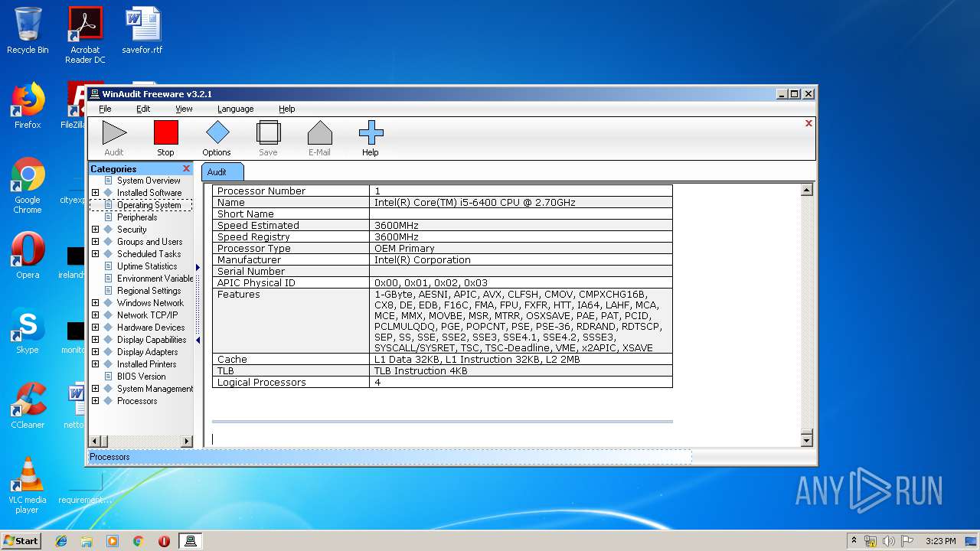The height and width of the screenshot is (551, 980).
Task: Open the Help menu
Action: coord(286,109)
